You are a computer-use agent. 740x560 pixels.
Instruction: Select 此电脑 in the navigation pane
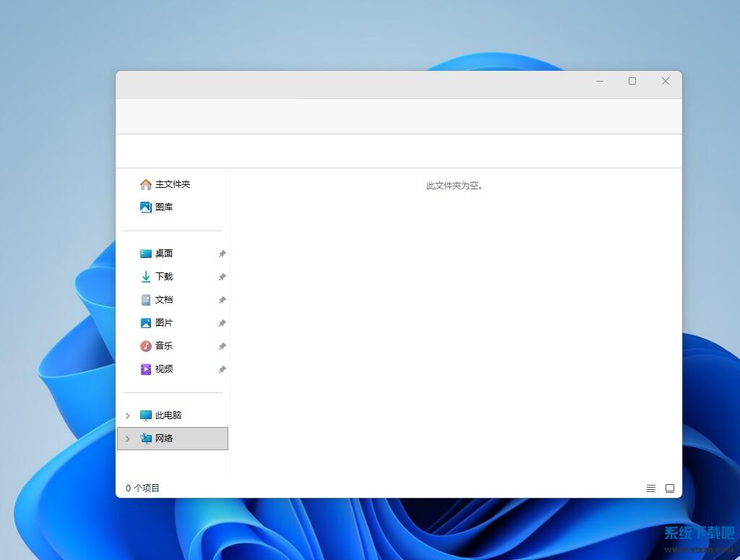(x=169, y=415)
